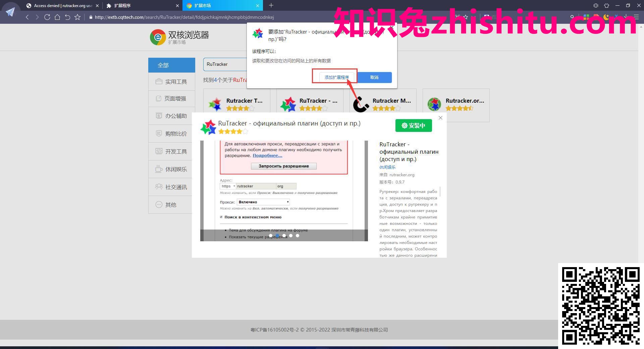Select the third carousel dot

coord(284,236)
